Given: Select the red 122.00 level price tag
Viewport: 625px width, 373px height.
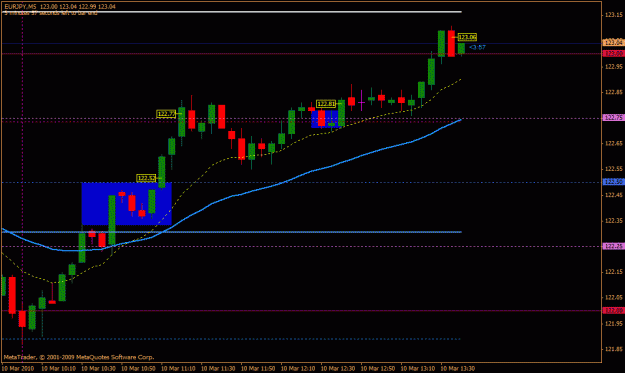Looking at the screenshot, I should point(613,310).
